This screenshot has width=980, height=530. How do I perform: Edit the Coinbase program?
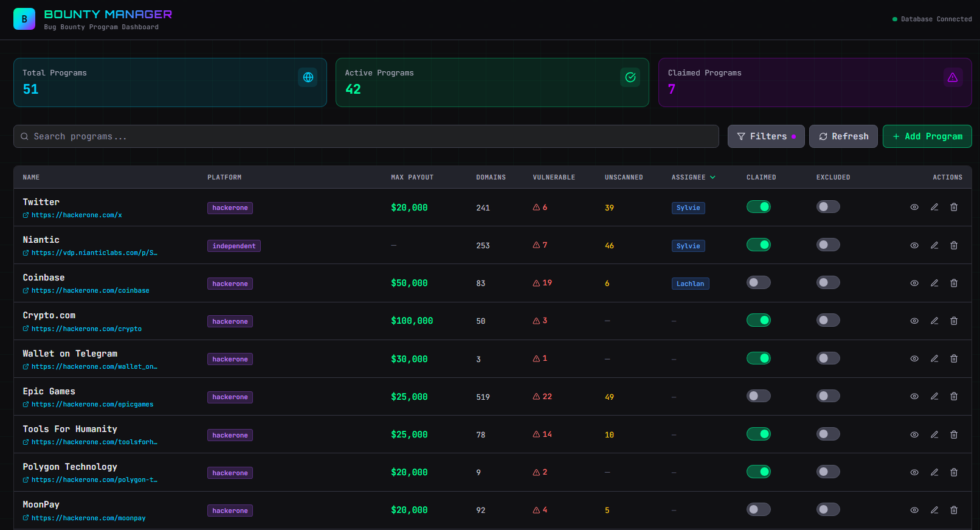click(934, 283)
